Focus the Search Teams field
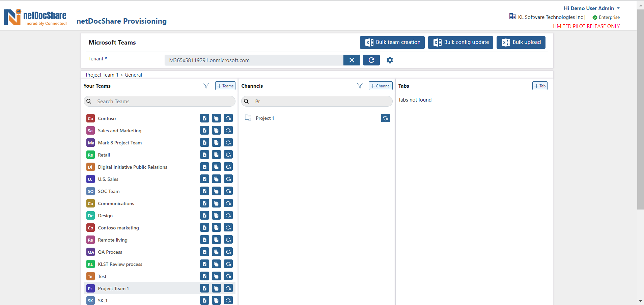Image resolution: width=644 pixels, height=305 pixels. [160, 101]
